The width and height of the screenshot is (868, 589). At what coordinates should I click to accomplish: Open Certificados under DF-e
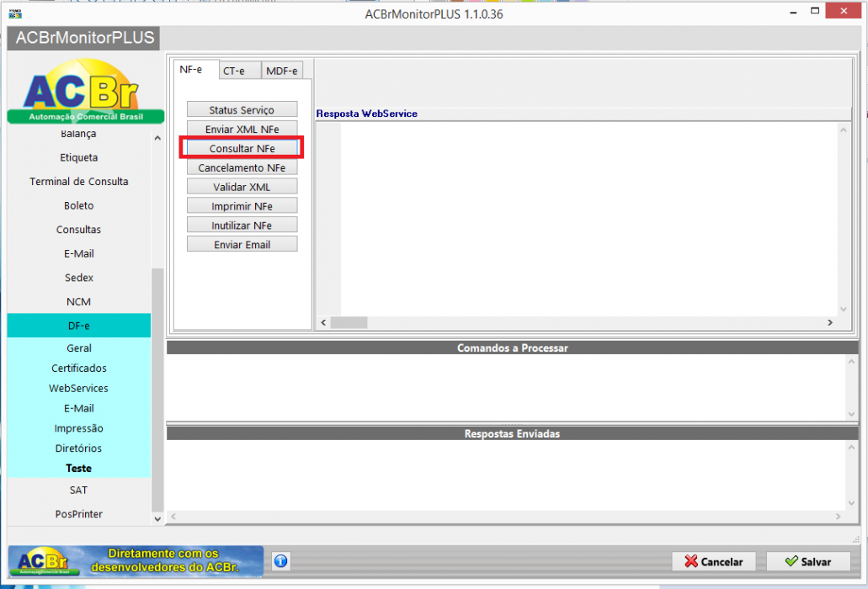78,369
